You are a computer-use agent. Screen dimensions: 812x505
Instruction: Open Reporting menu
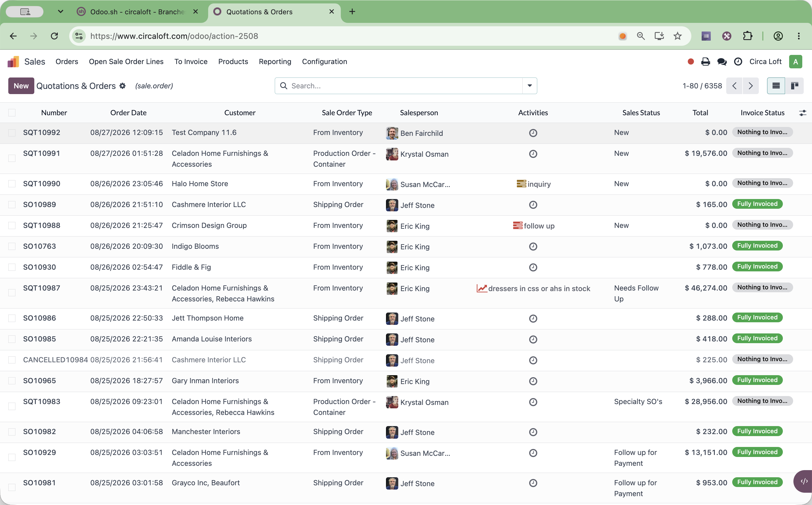(x=275, y=61)
